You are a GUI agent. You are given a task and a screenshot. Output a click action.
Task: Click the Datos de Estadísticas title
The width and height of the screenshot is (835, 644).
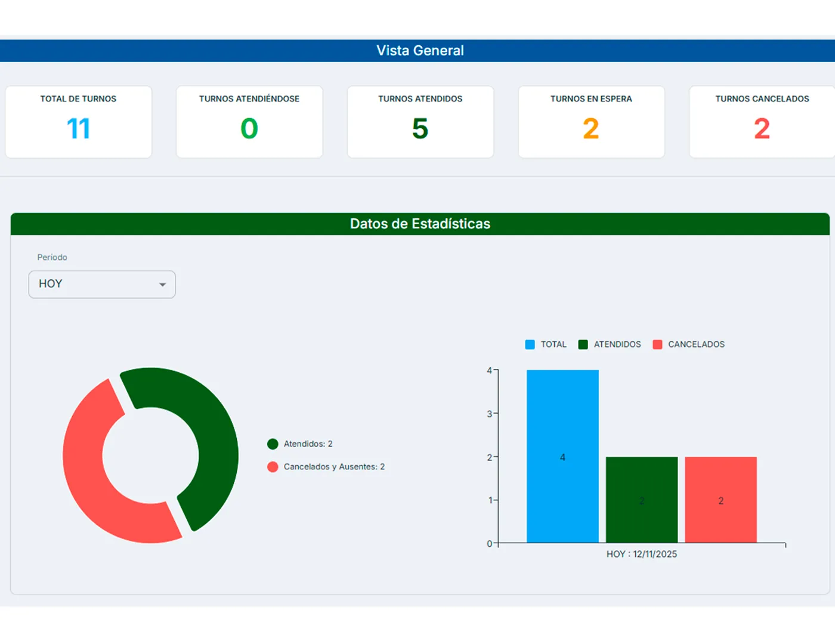420,224
